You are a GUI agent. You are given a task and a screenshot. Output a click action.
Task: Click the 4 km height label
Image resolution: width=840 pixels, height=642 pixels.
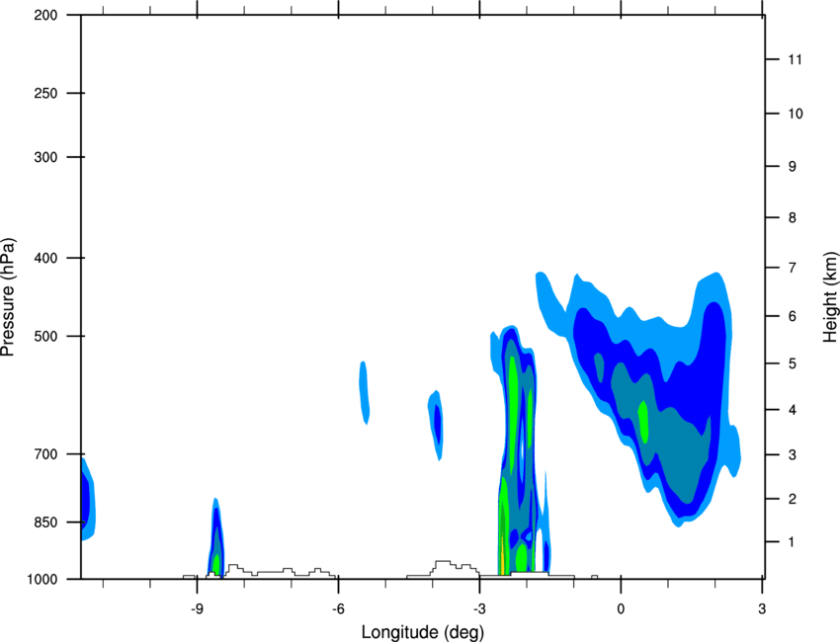[793, 410]
